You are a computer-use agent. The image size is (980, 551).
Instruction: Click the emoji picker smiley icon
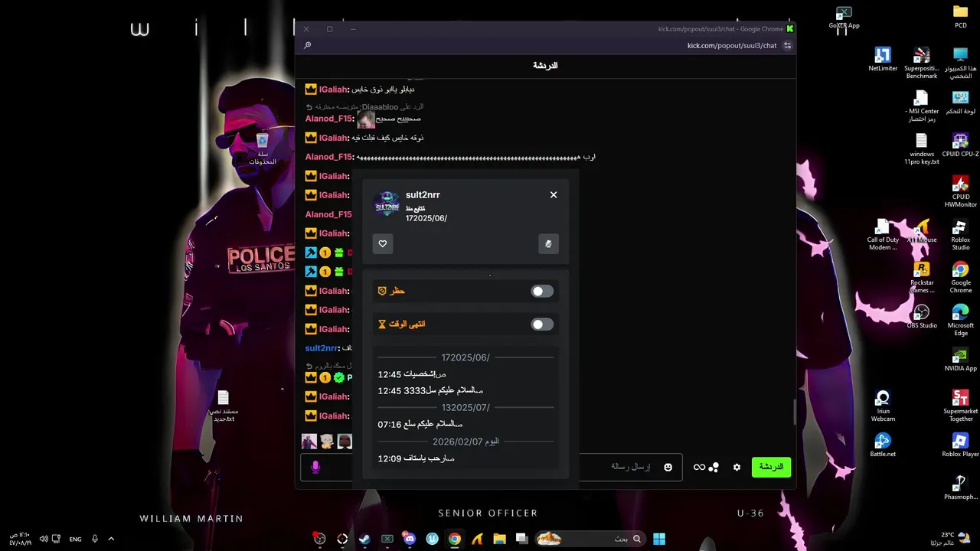668,467
